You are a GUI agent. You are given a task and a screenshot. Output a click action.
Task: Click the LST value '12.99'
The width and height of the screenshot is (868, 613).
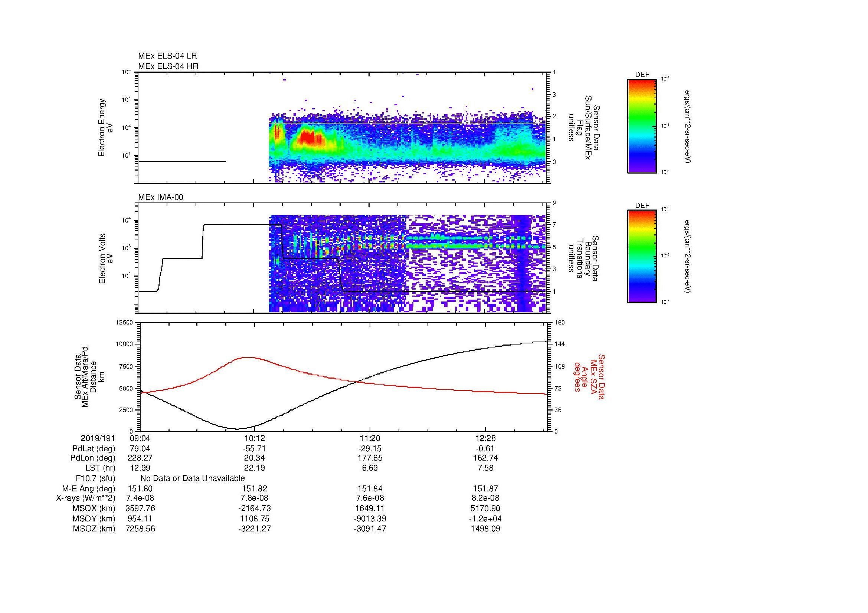(x=140, y=468)
